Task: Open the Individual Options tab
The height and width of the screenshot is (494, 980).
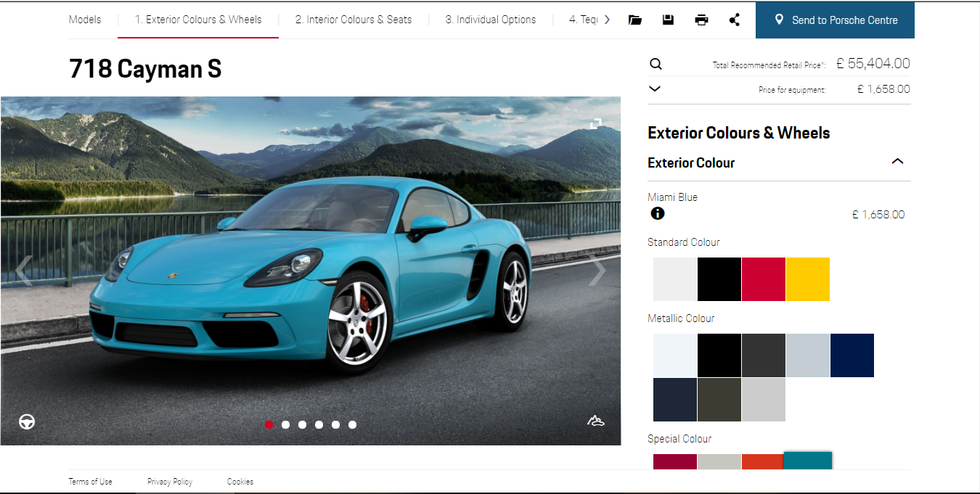Action: [x=491, y=20]
